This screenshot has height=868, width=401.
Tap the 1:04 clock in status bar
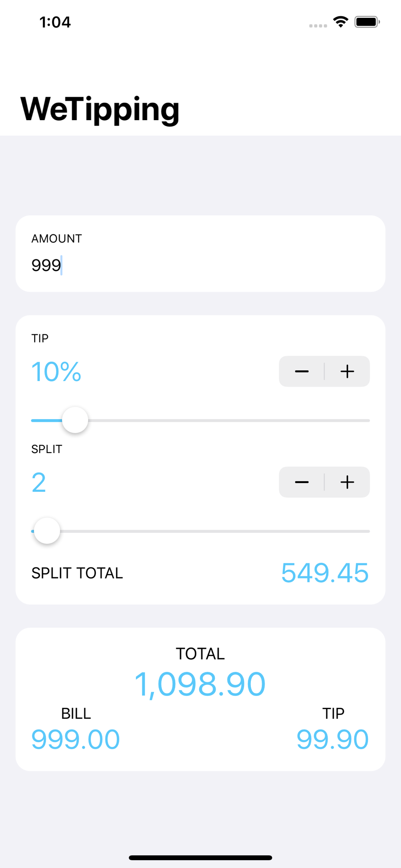coord(55,22)
